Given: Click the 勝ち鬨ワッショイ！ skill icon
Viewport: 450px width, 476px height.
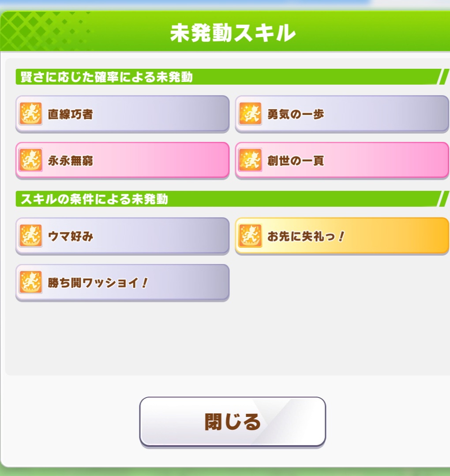Looking at the screenshot, I should pyautogui.click(x=31, y=282).
